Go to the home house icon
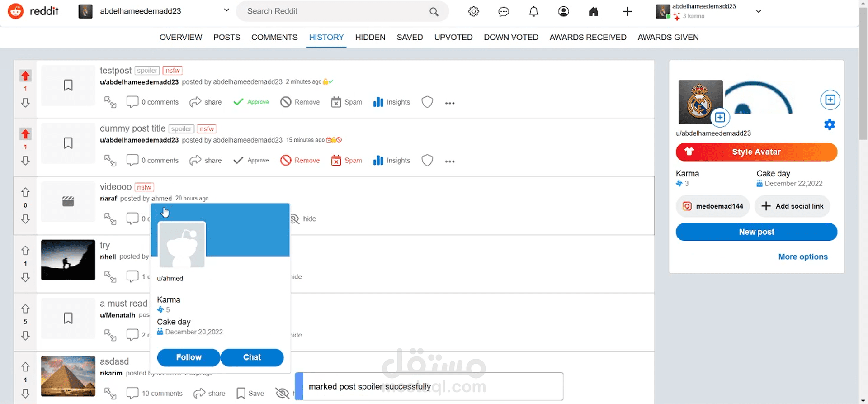 (x=594, y=11)
